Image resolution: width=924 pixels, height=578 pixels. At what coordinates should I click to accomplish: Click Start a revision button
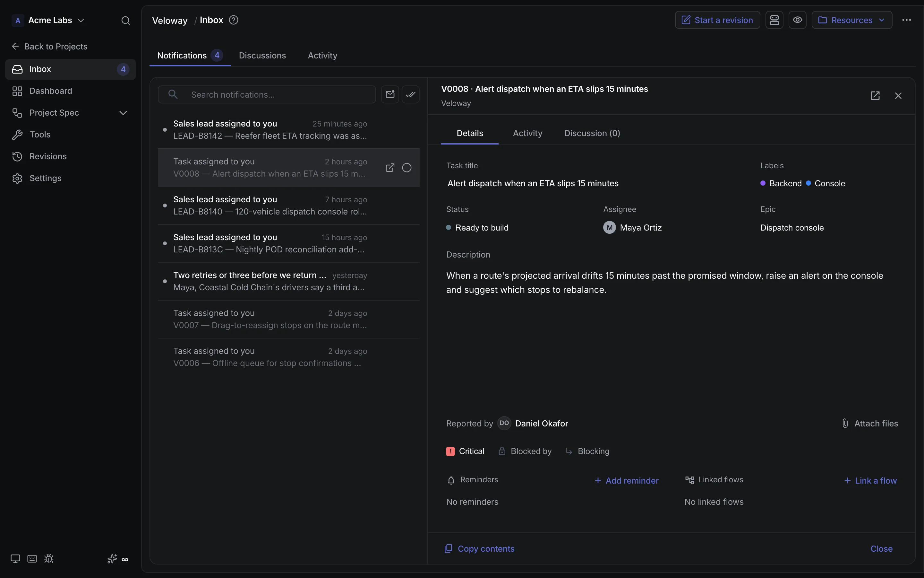pyautogui.click(x=717, y=20)
